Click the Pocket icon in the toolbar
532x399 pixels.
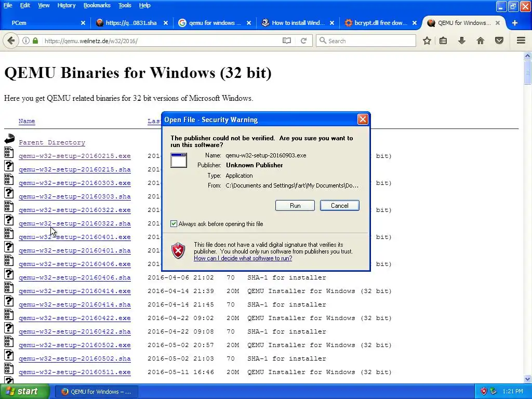click(x=499, y=41)
